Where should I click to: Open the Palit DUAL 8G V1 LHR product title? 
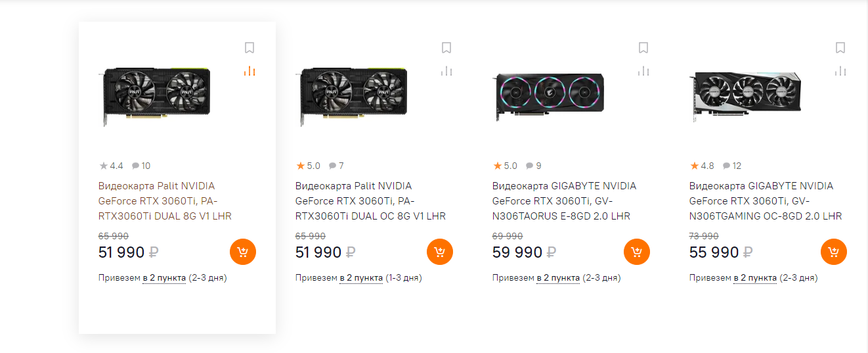(165, 201)
